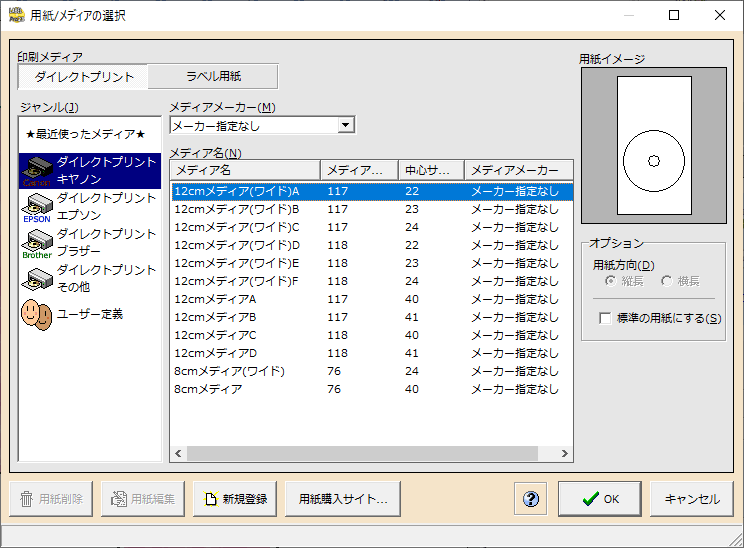Click the help question mark icon button

[x=530, y=499]
